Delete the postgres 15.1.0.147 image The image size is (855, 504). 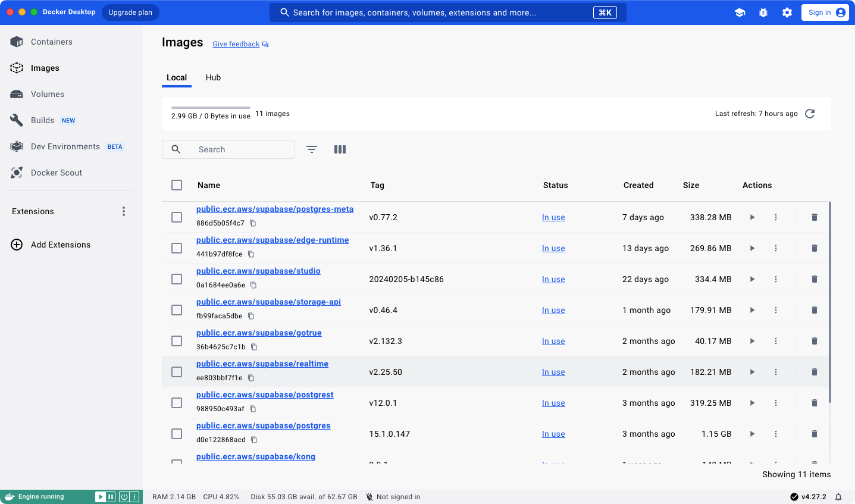815,434
